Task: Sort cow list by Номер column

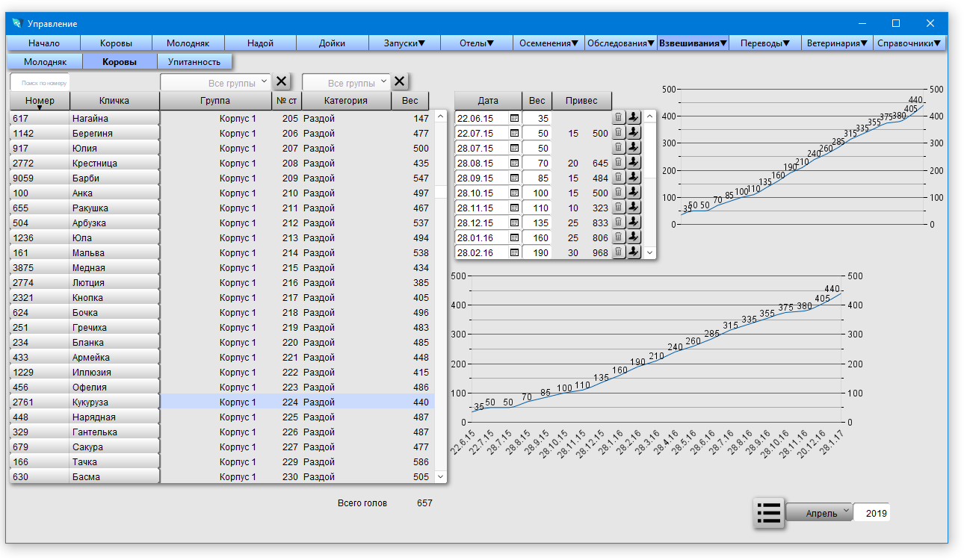Action: pyautogui.click(x=40, y=101)
